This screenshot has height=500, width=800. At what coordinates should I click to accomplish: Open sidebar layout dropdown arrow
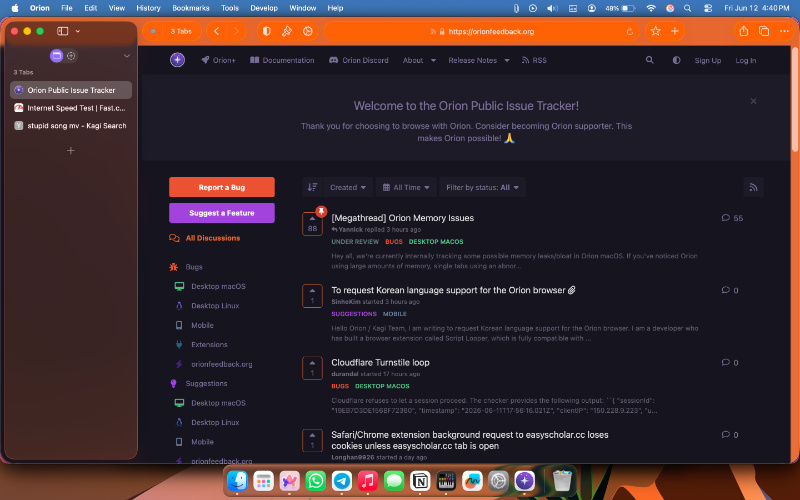(78, 31)
